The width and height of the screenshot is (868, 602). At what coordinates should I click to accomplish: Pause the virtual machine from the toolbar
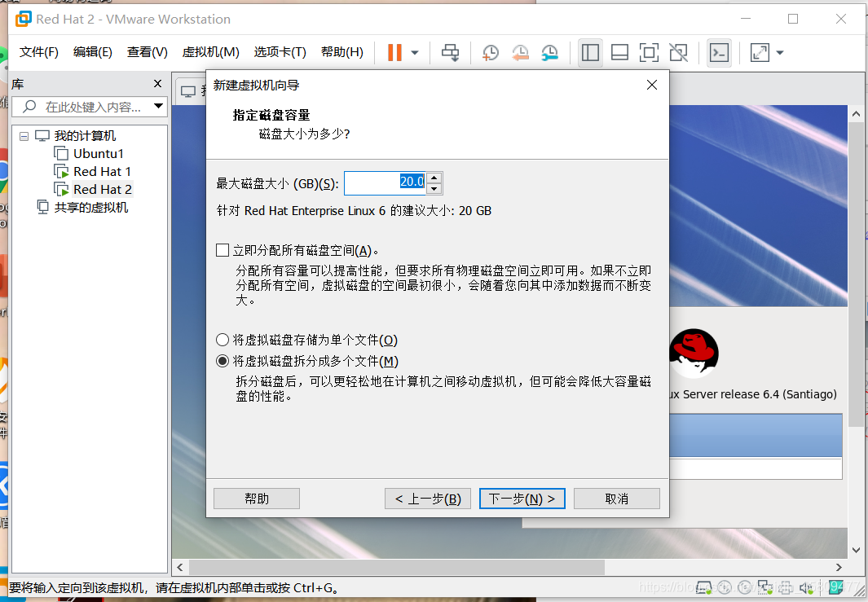point(394,53)
